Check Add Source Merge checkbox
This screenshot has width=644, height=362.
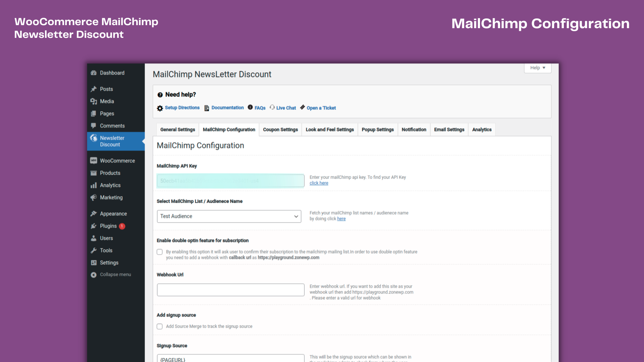[160, 326]
